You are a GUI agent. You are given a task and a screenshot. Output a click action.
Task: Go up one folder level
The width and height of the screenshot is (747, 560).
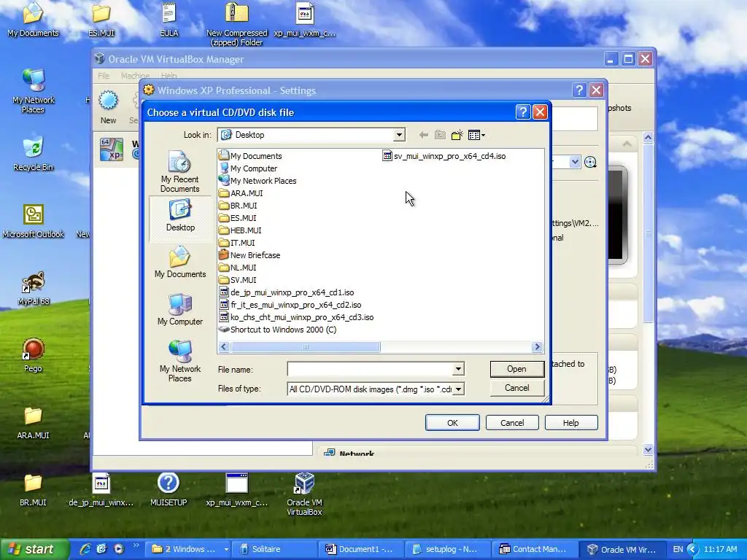pyautogui.click(x=440, y=135)
